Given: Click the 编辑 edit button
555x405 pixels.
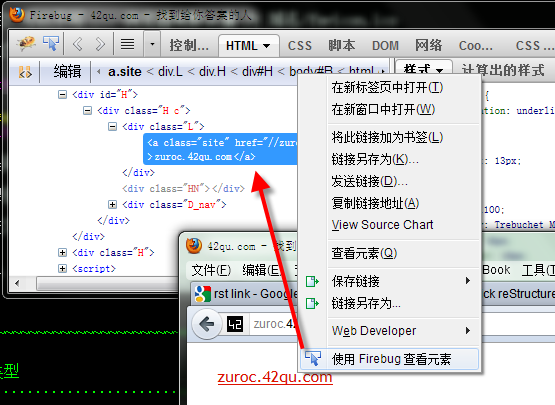Looking at the screenshot, I should [67, 72].
